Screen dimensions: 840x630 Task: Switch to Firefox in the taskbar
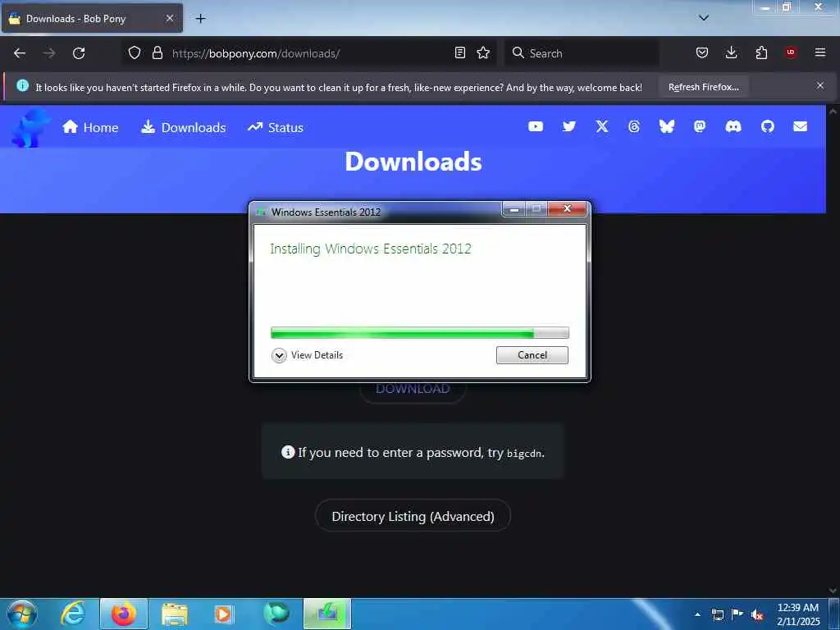pos(123,614)
